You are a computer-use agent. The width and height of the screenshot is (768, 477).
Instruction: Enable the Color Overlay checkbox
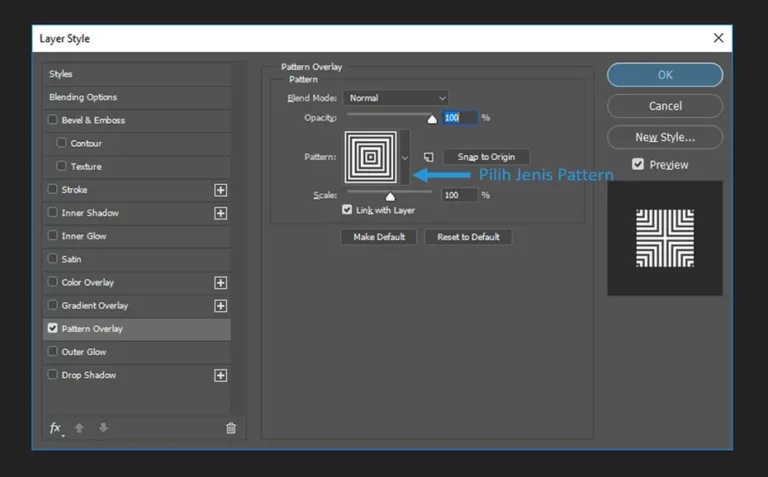pyautogui.click(x=52, y=282)
